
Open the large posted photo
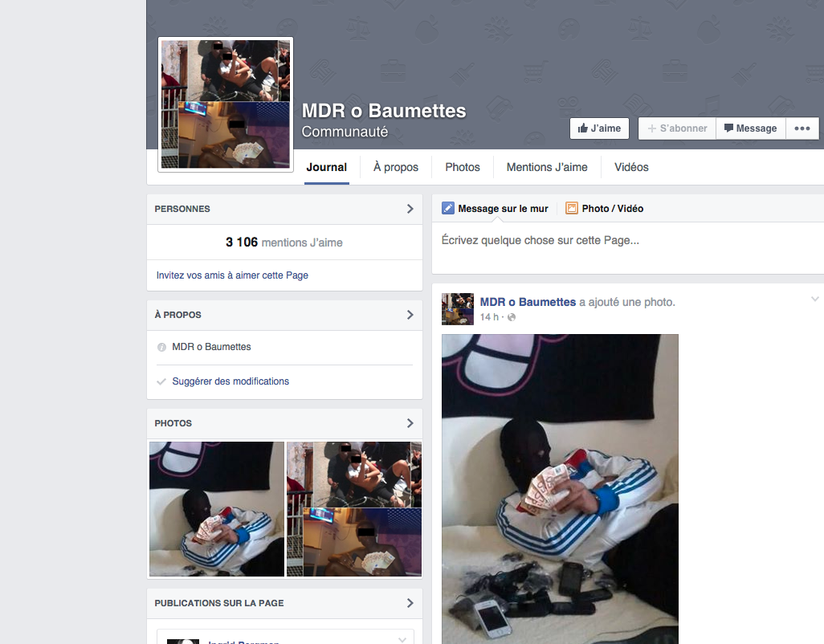coord(560,489)
